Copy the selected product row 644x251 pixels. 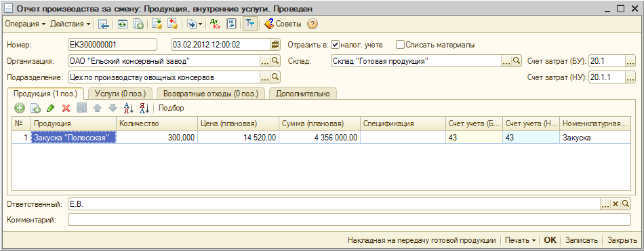(x=36, y=109)
